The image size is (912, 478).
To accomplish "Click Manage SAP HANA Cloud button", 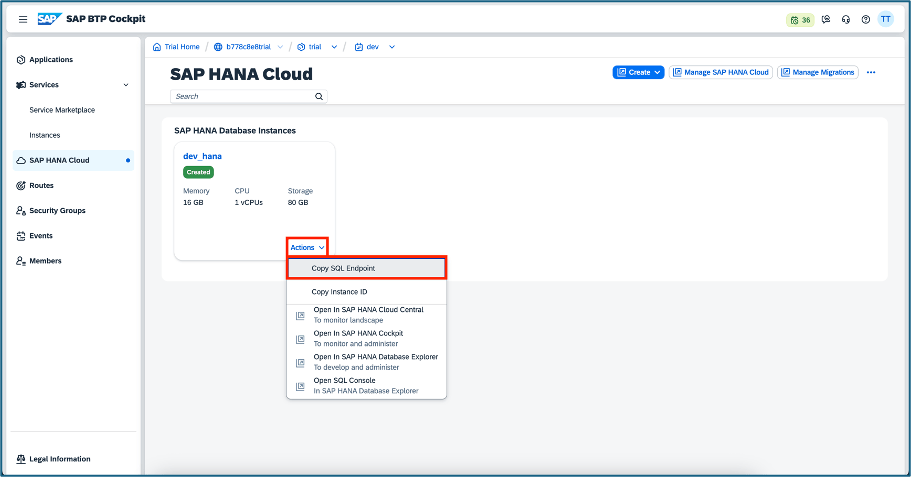I will coord(721,72).
